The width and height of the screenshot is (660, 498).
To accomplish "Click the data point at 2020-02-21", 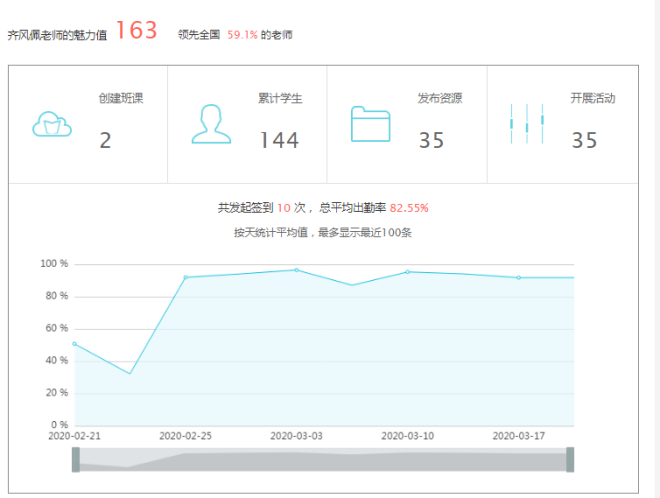I will 75,344.
